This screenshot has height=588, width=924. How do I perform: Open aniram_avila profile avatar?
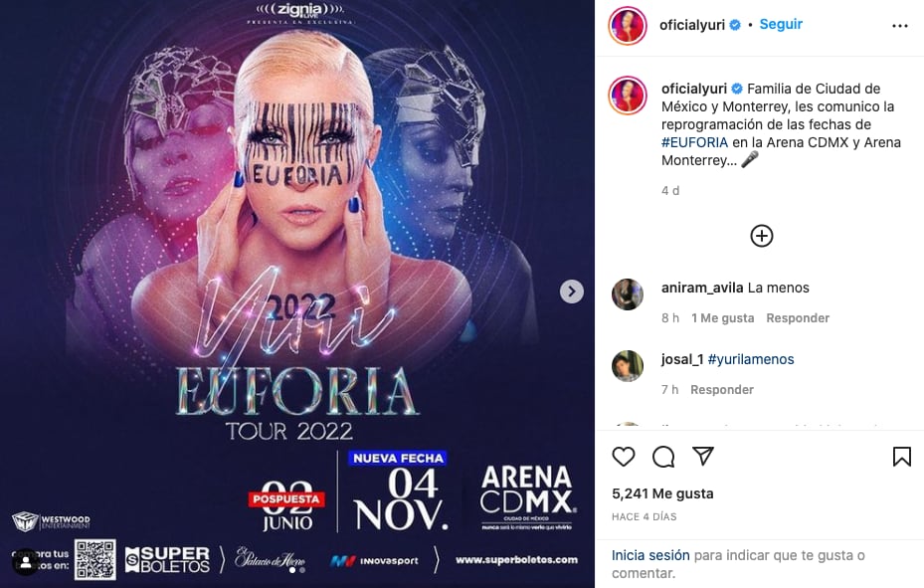click(x=628, y=294)
